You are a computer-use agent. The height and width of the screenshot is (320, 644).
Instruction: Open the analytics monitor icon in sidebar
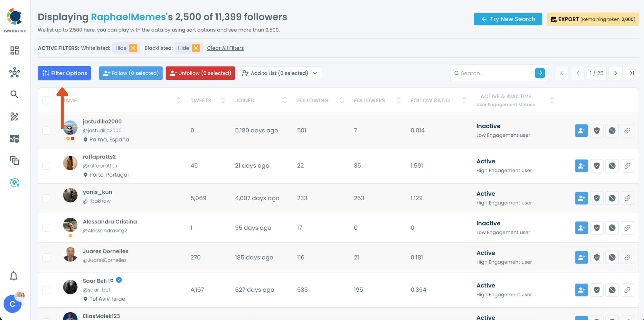[14, 139]
